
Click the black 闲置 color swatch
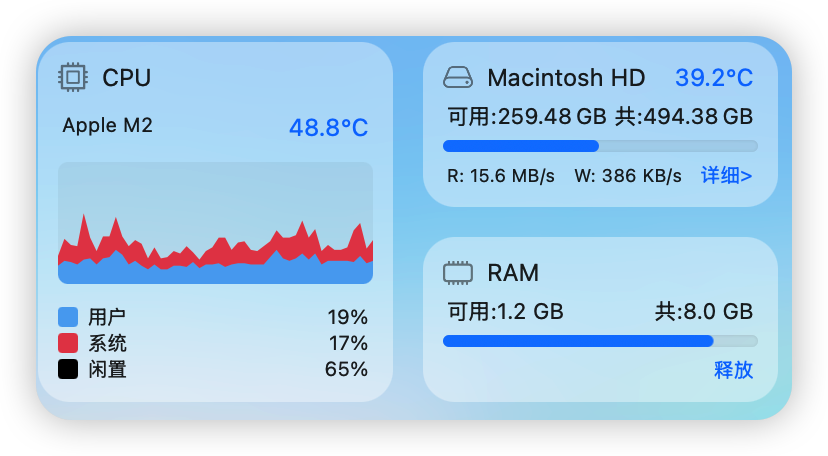pos(68,369)
